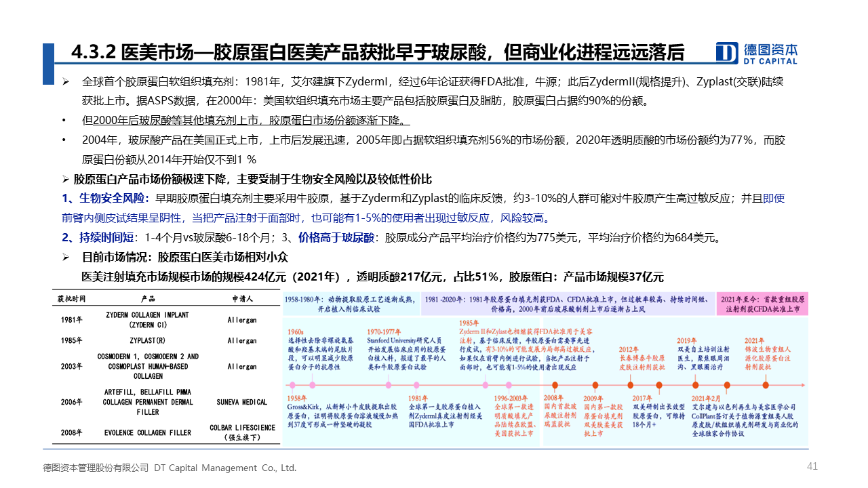Click the '1958-1980年' period banner

[351, 304]
